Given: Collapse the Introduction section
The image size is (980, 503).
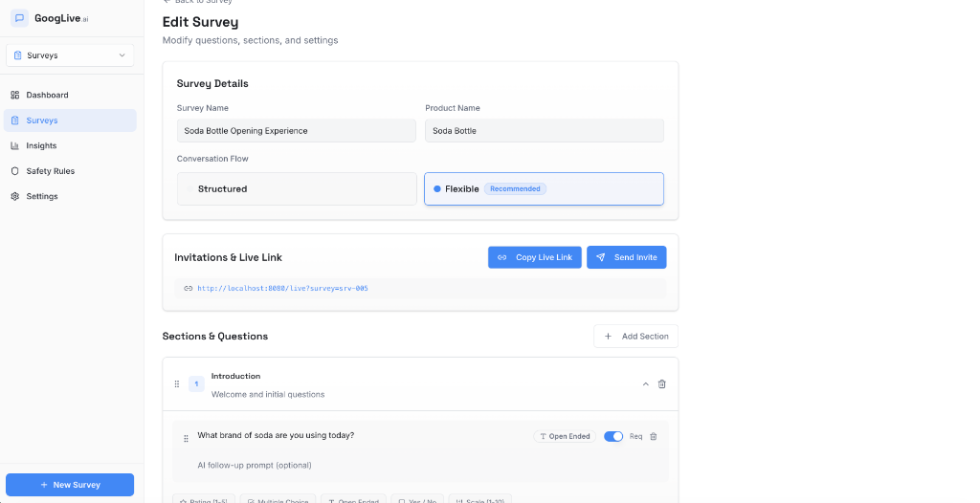Looking at the screenshot, I should tap(646, 384).
